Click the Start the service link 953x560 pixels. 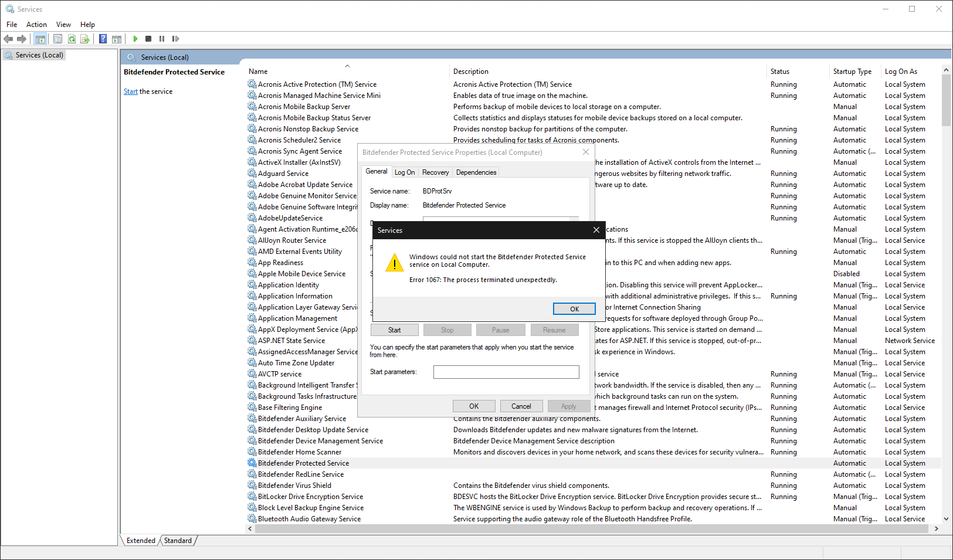click(131, 91)
